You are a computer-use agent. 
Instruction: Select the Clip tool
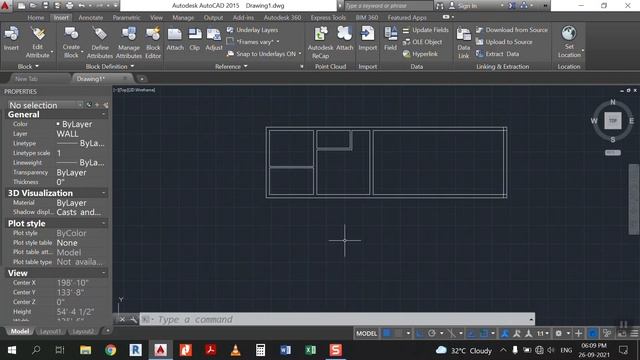[x=195, y=38]
